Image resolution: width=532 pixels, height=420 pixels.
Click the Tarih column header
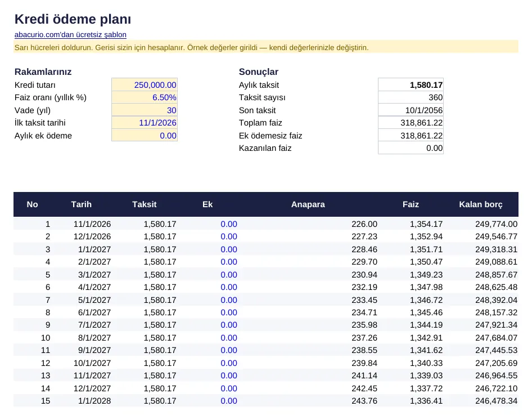point(82,204)
